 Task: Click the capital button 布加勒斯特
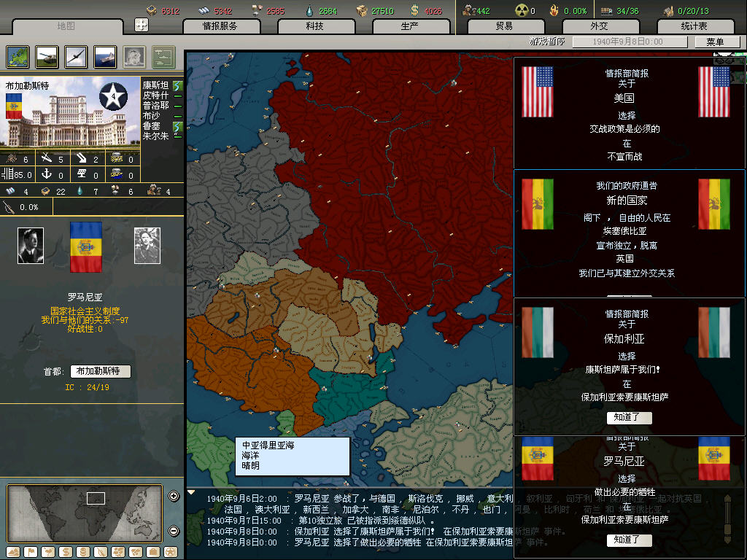(101, 371)
